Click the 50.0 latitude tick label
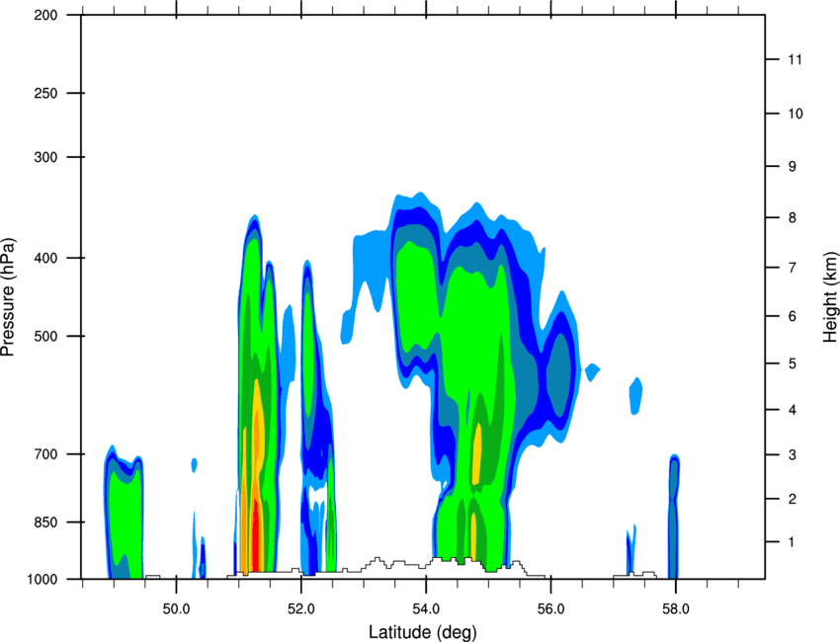Viewport: 840px width, 642px height. tap(176, 609)
